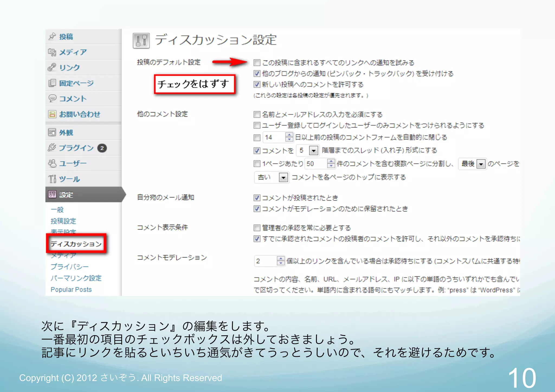Toggle email me when comment posted checkbox
Viewport: 555px width, 392px height.
click(257, 198)
